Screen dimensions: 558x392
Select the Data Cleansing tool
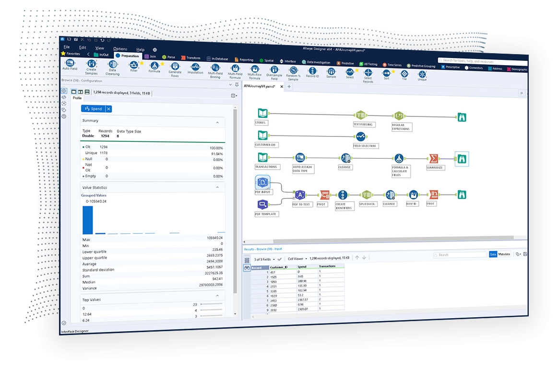[x=112, y=68]
